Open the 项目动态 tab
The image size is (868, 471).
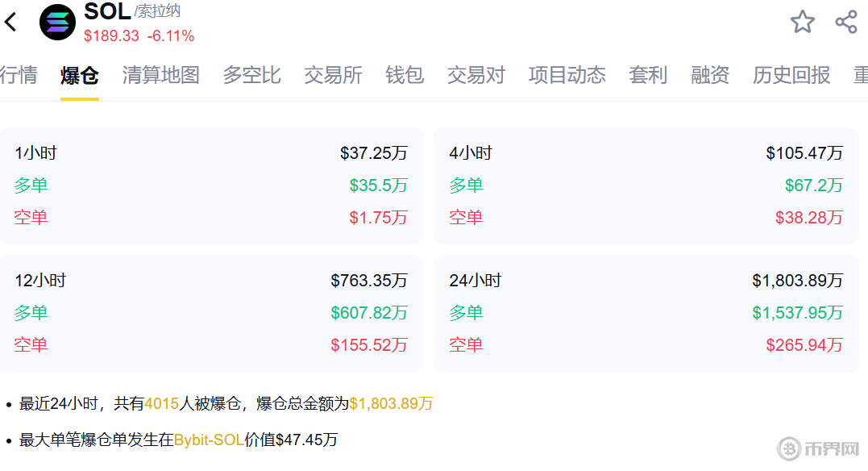click(x=567, y=76)
